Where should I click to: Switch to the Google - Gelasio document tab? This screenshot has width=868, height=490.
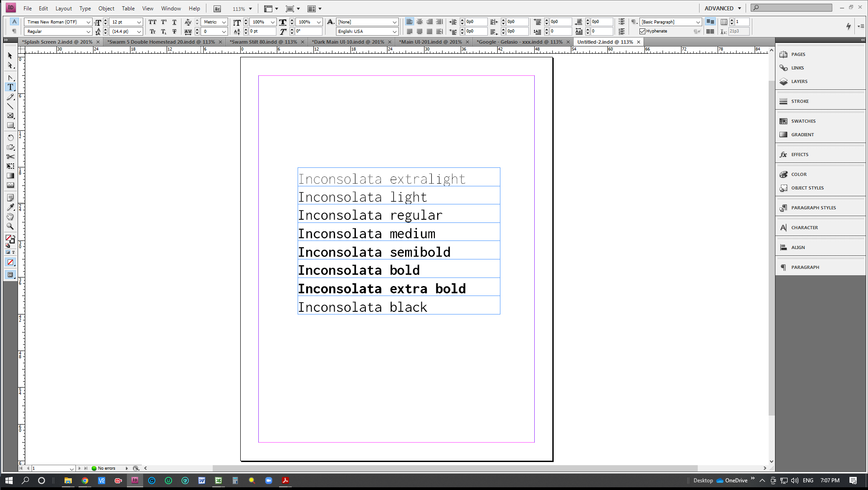pyautogui.click(x=518, y=42)
